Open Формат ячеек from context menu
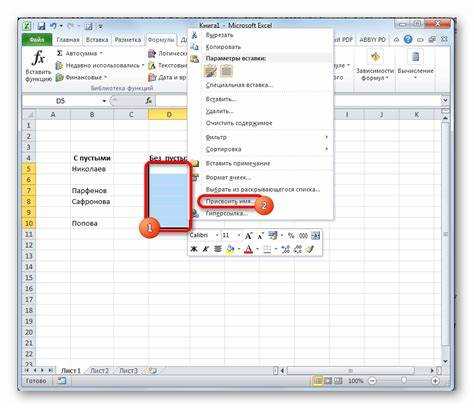This screenshot has height=408, width=474. [228, 177]
